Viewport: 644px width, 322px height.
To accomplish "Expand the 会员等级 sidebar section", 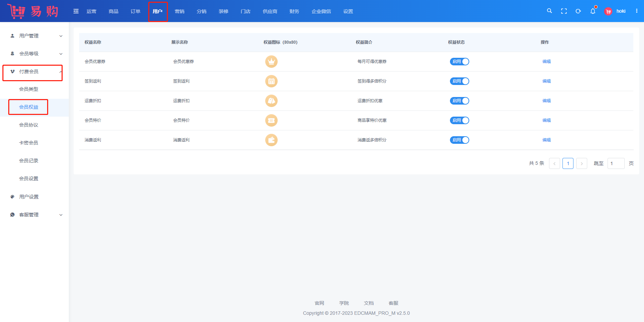I will pyautogui.click(x=34, y=54).
